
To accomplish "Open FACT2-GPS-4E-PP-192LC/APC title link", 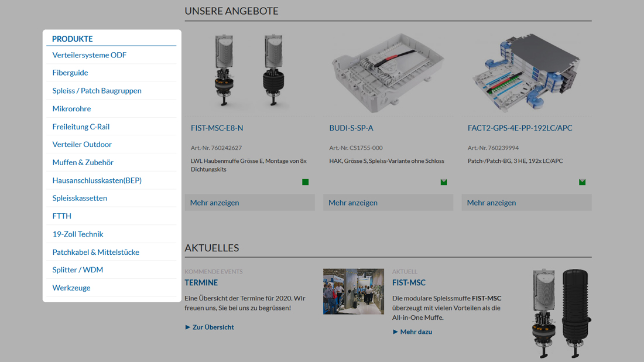I will (x=519, y=128).
